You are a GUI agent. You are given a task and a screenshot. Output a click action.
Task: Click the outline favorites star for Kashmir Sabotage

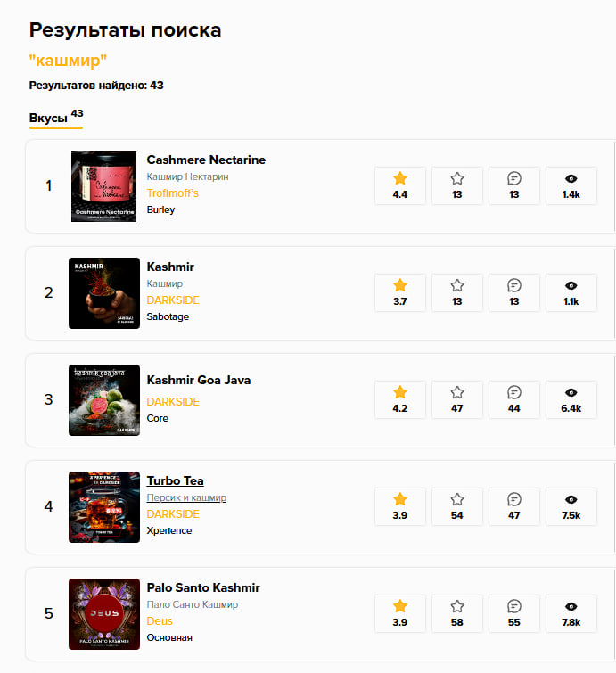pos(457,285)
